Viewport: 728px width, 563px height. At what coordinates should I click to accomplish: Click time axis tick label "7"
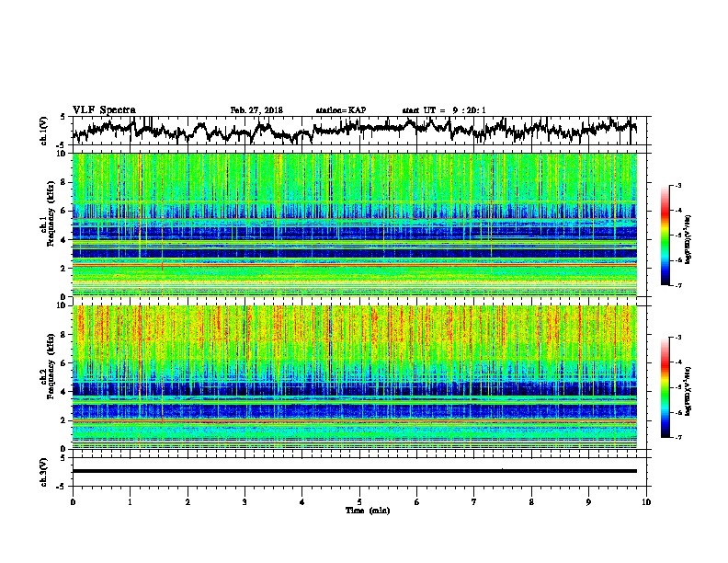pos(474,502)
